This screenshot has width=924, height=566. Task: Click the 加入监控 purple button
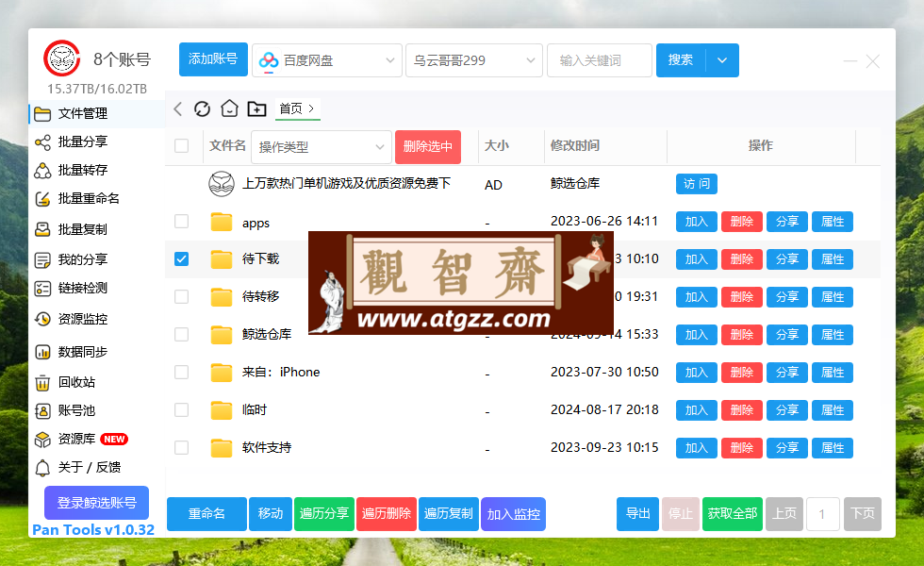click(513, 514)
